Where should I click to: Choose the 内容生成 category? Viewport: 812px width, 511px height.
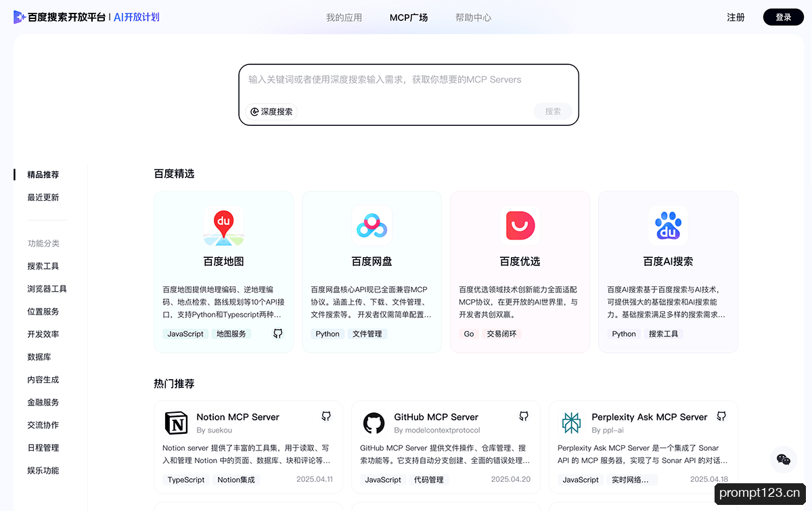pos(43,380)
